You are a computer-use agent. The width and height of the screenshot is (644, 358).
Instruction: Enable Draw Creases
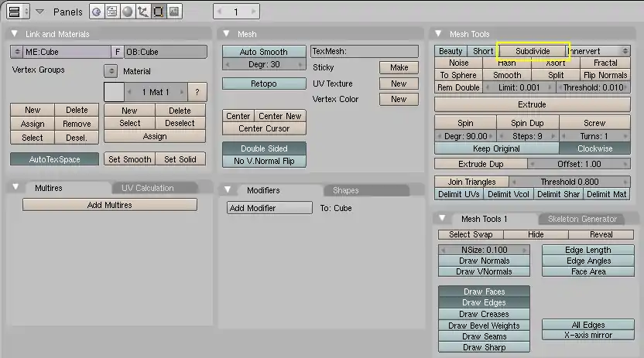click(x=485, y=314)
